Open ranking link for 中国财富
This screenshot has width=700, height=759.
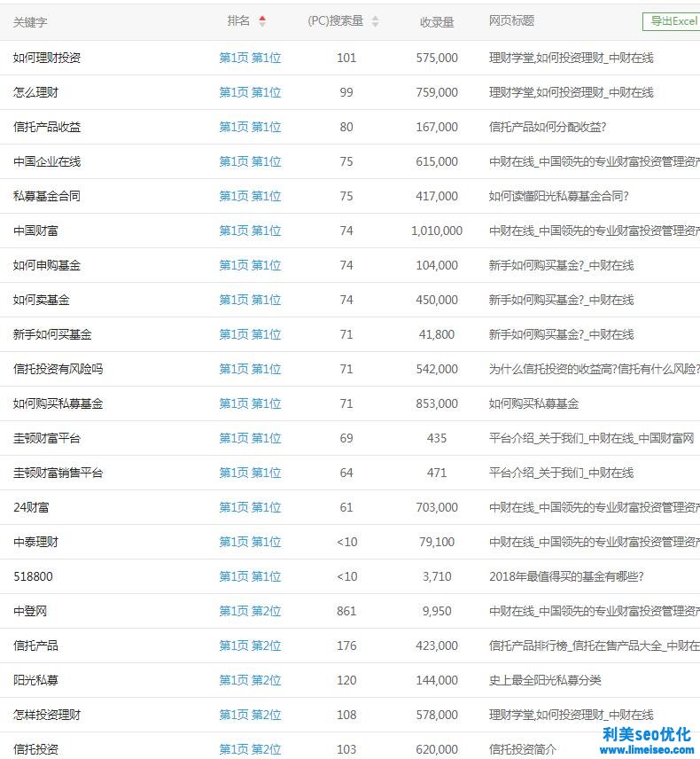click(250, 231)
